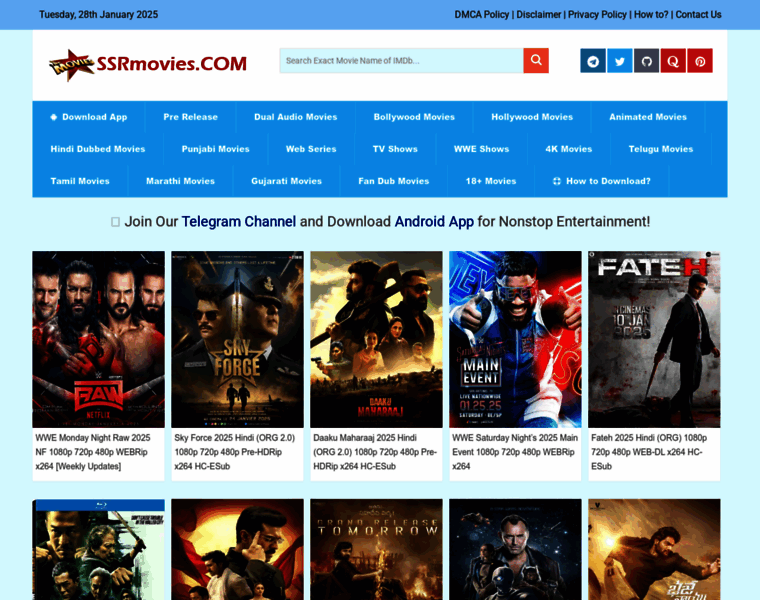Open Download App menu item

click(89, 117)
